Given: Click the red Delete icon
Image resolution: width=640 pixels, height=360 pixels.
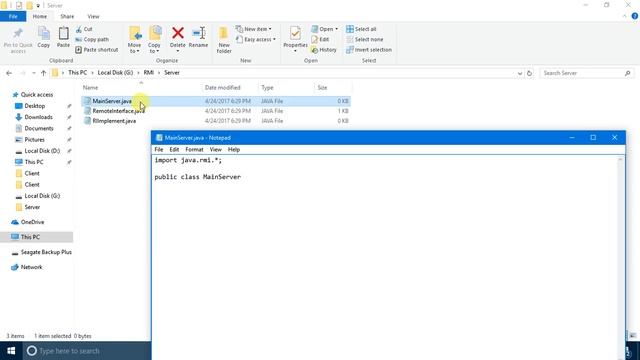Looking at the screenshot, I should click(178, 33).
